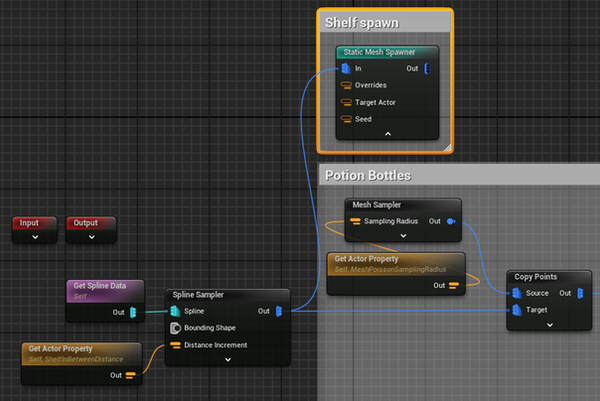The height and width of the screenshot is (401, 600).
Task: Click the Distance Increment pin icon
Action: coord(175,345)
